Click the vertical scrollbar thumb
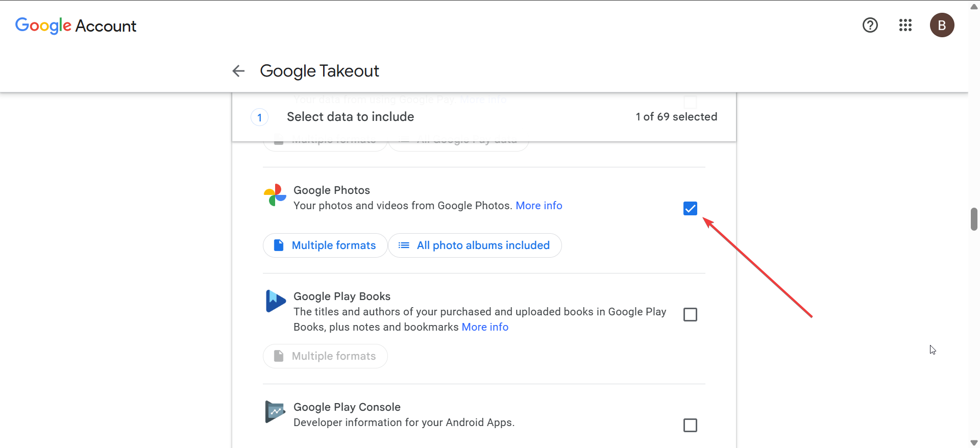This screenshot has height=448, width=980. 974,219
